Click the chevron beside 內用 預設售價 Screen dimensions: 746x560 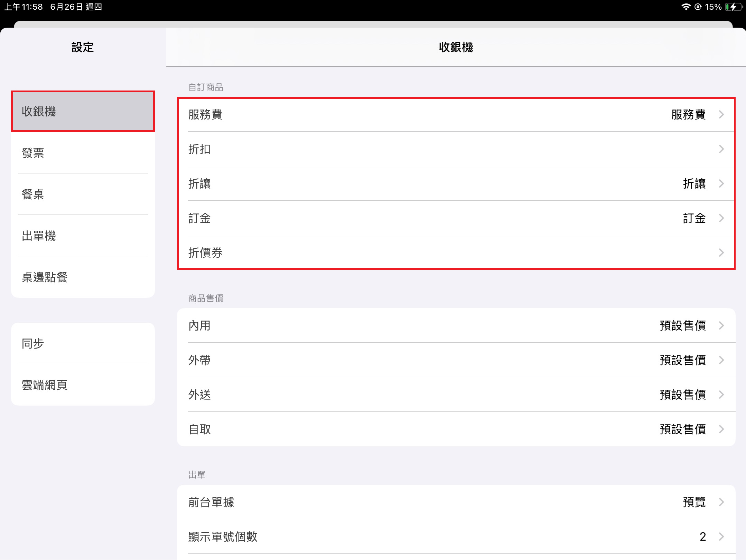(x=721, y=326)
